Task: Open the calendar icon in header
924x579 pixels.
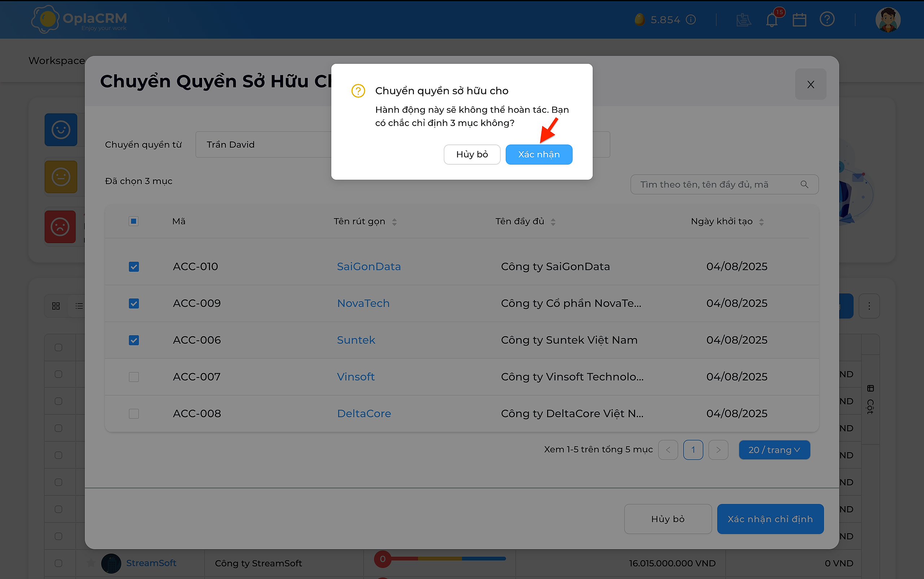Action: [x=799, y=19]
